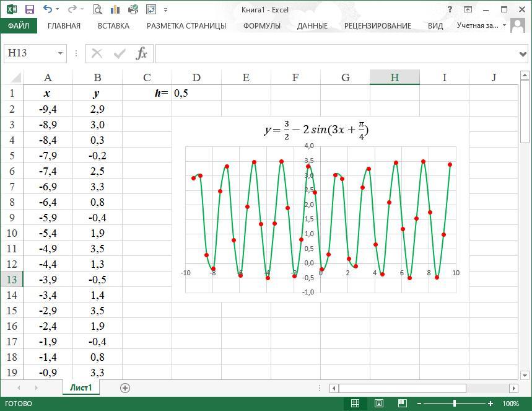Select cell A19 with -0,9
This screenshot has width=532, height=411.
pyautogui.click(x=48, y=373)
